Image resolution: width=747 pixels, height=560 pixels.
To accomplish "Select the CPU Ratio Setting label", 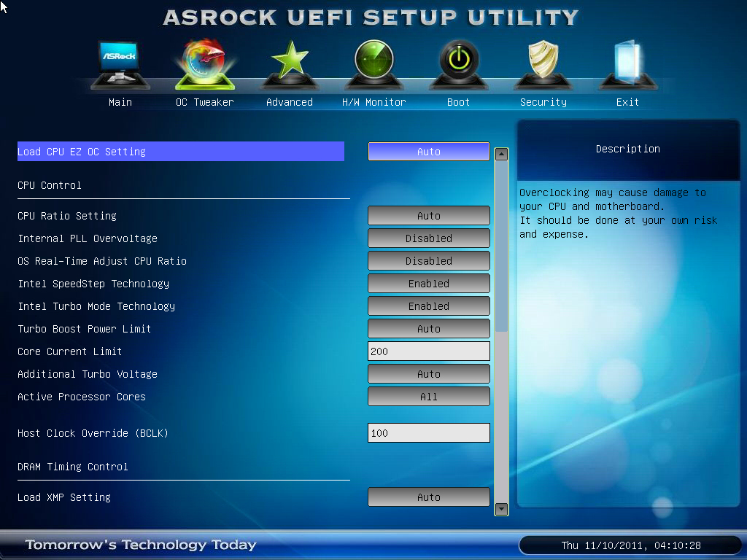I will point(67,216).
